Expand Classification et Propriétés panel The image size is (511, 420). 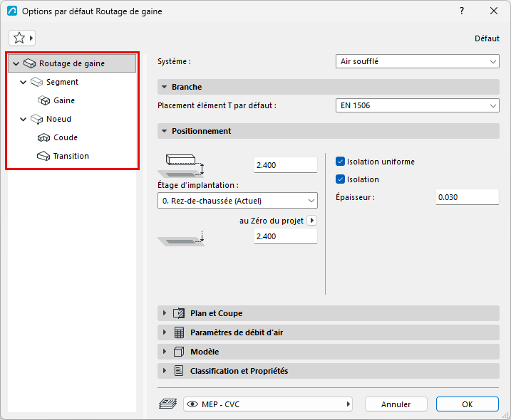click(x=165, y=371)
